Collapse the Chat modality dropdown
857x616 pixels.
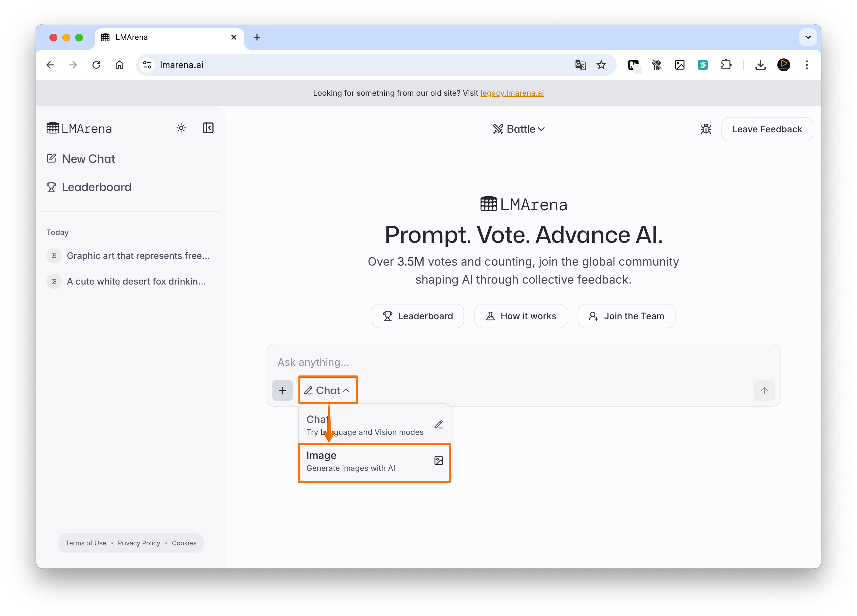[x=328, y=391]
